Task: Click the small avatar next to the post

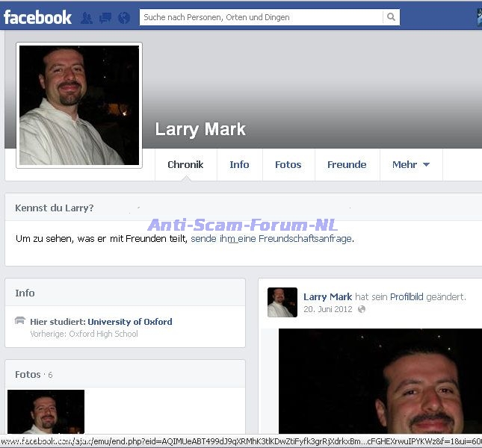Action: tap(282, 302)
